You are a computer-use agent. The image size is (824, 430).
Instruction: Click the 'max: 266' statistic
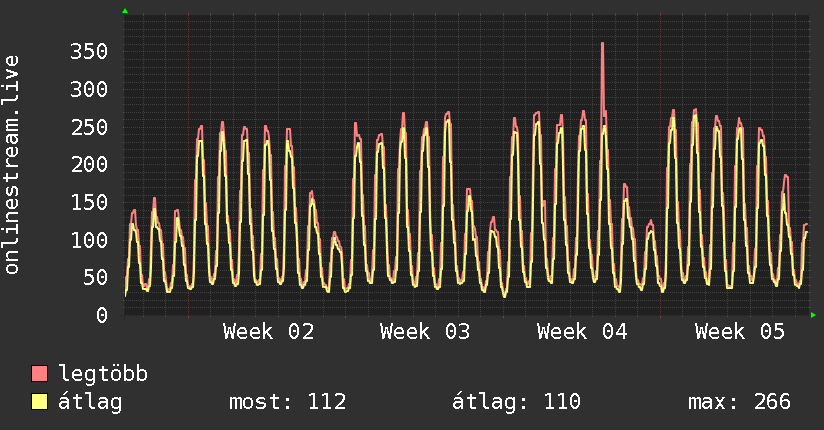pos(739,402)
